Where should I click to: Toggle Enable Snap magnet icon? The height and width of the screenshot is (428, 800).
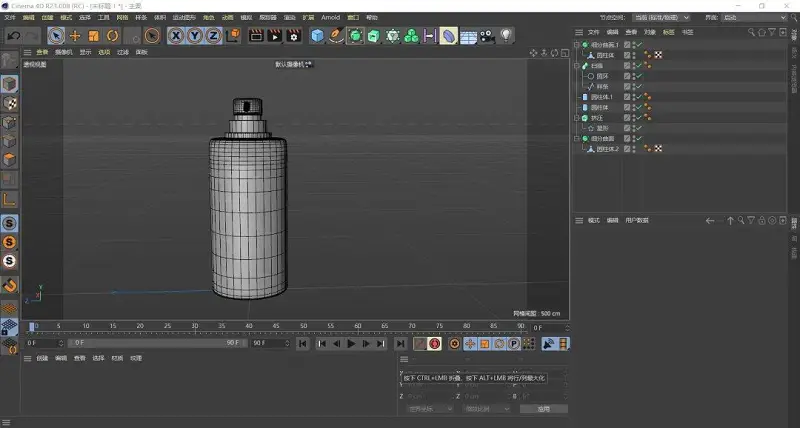tap(10, 285)
